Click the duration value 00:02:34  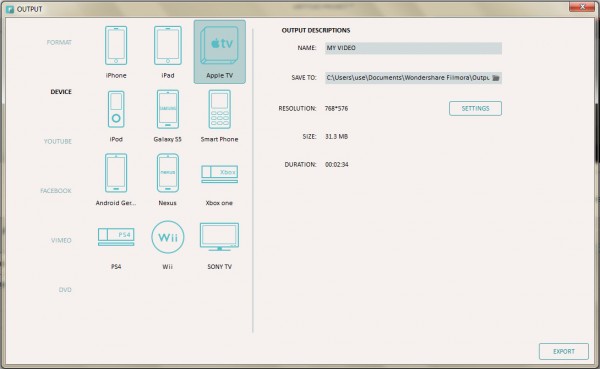[337, 164]
